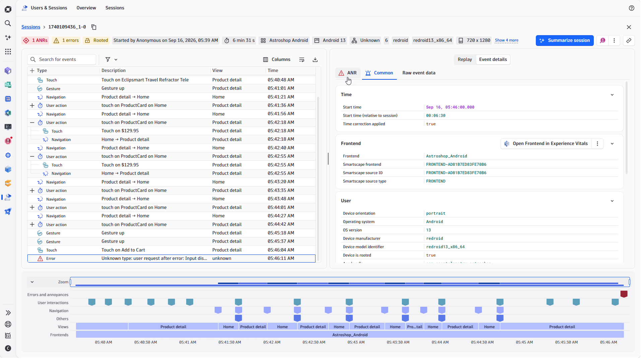Viewport: 644px width, 362px height.
Task: Open the Problems icon with red badge
Action: pyautogui.click(x=8, y=141)
